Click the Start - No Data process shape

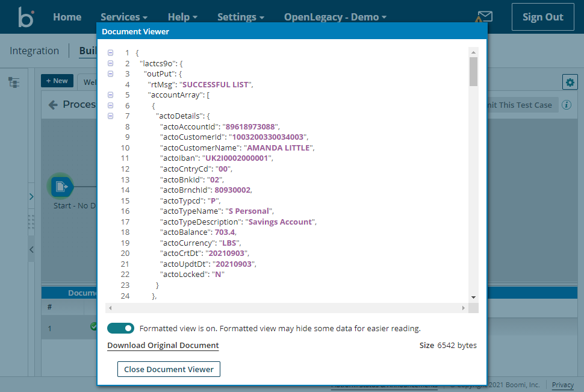[61, 187]
